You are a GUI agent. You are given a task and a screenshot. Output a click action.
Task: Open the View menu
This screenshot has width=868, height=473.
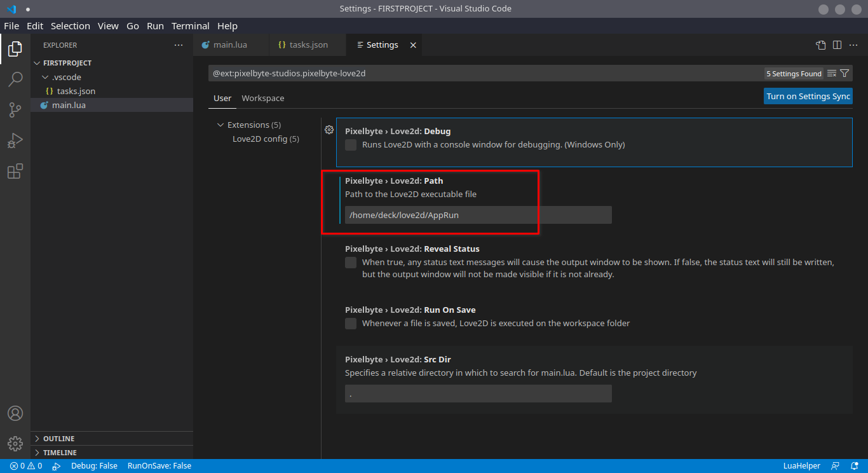pyautogui.click(x=108, y=26)
